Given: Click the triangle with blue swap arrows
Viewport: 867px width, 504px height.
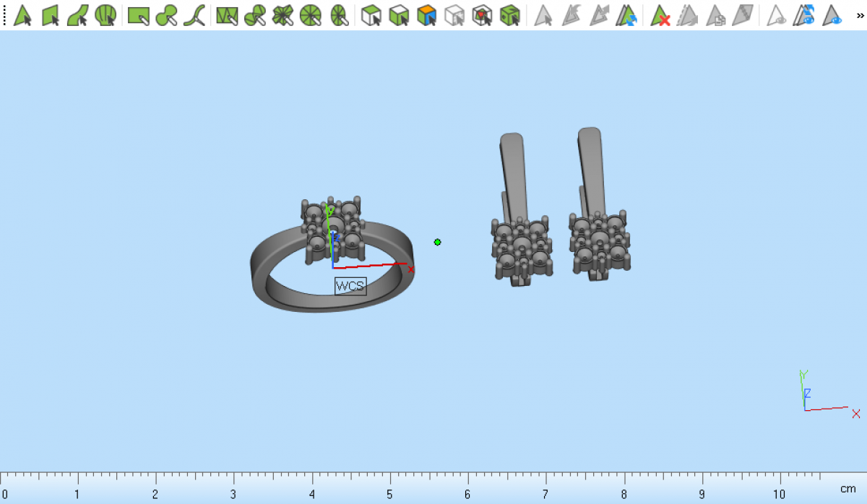Looking at the screenshot, I should coord(626,14).
